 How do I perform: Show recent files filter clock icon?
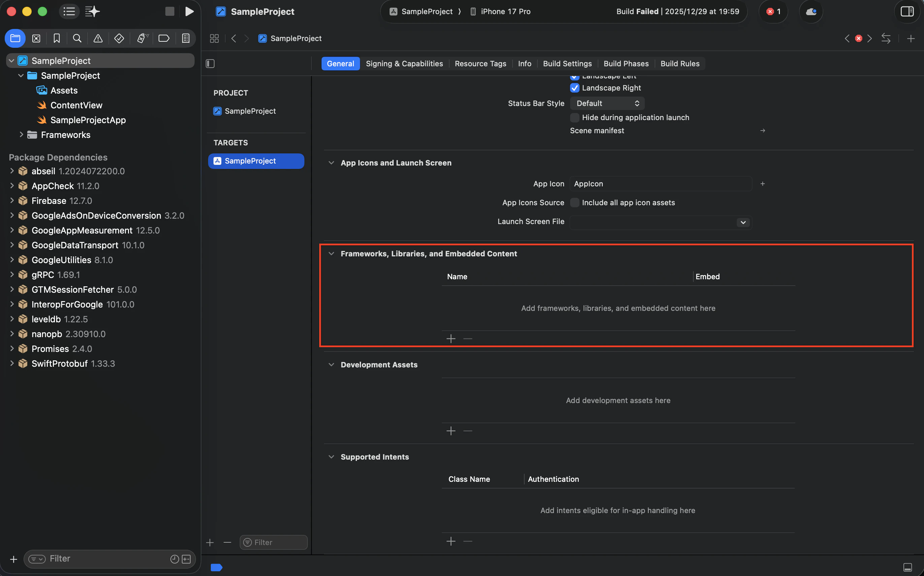tap(174, 559)
